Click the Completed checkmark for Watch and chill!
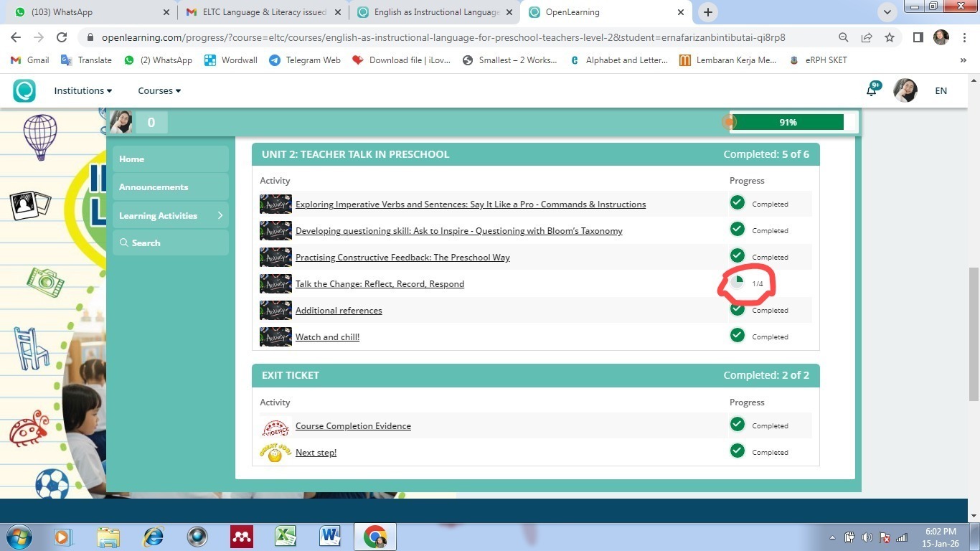980x551 pixels. coord(737,336)
